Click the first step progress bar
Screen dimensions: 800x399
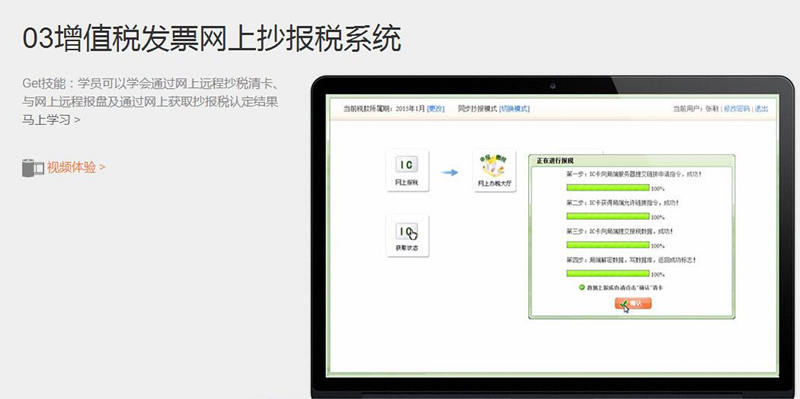(x=608, y=188)
